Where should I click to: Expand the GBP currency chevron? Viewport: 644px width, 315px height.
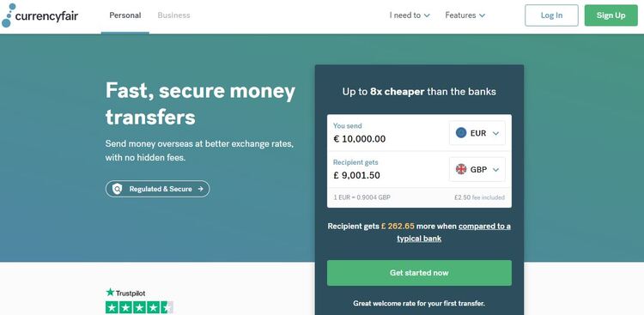495,170
